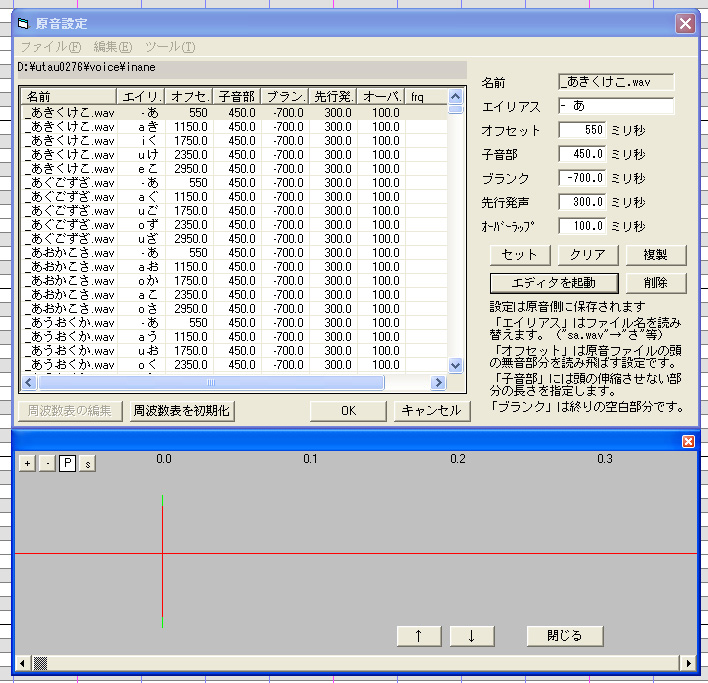Viewport: 708px width, 683px height.
Task: Click the 名前 input field
Action: click(616, 82)
